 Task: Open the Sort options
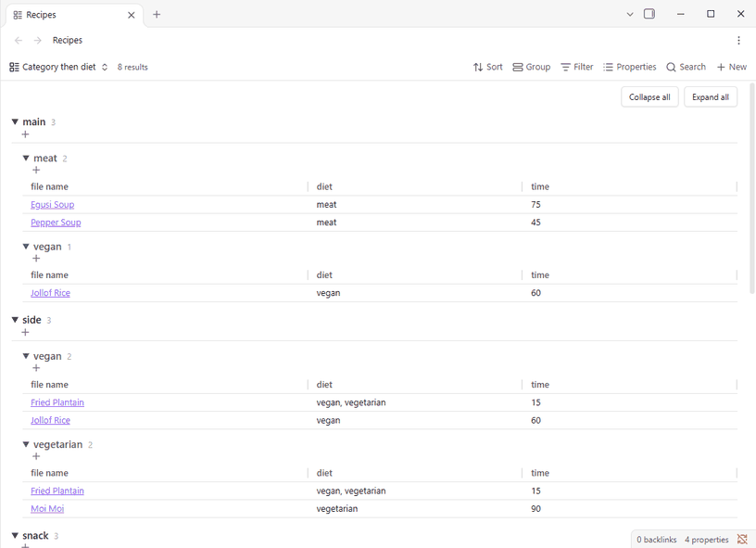pos(487,67)
